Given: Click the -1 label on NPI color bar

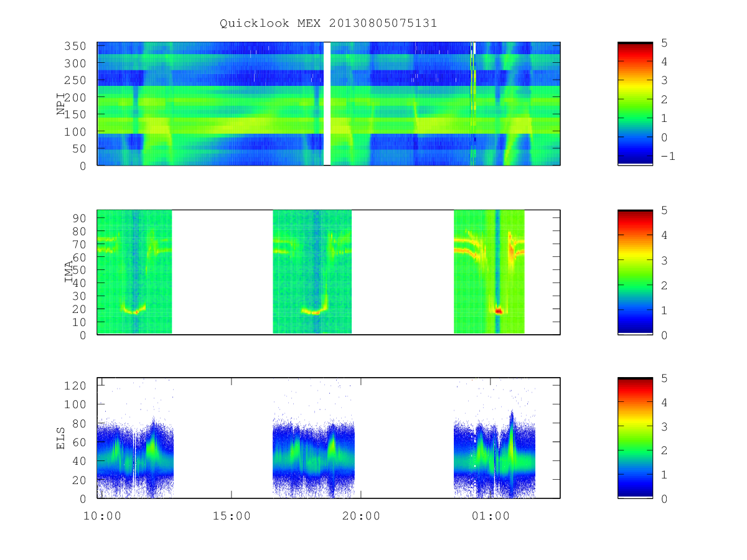Looking at the screenshot, I should point(667,156).
